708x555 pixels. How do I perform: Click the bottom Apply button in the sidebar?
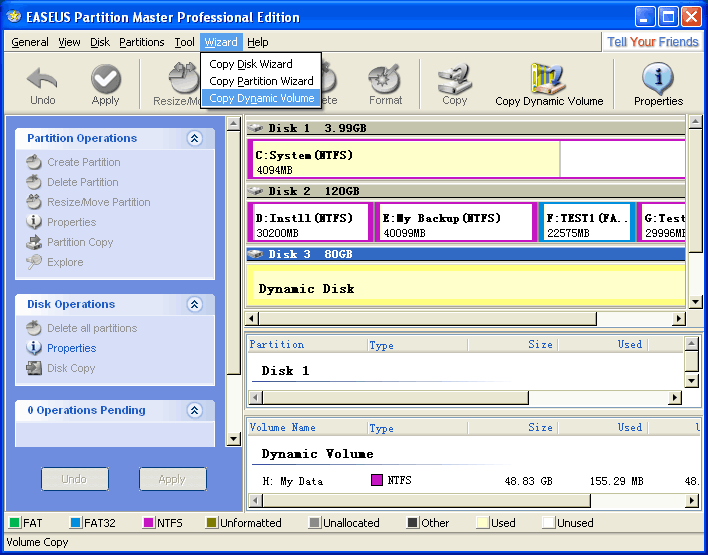click(172, 479)
